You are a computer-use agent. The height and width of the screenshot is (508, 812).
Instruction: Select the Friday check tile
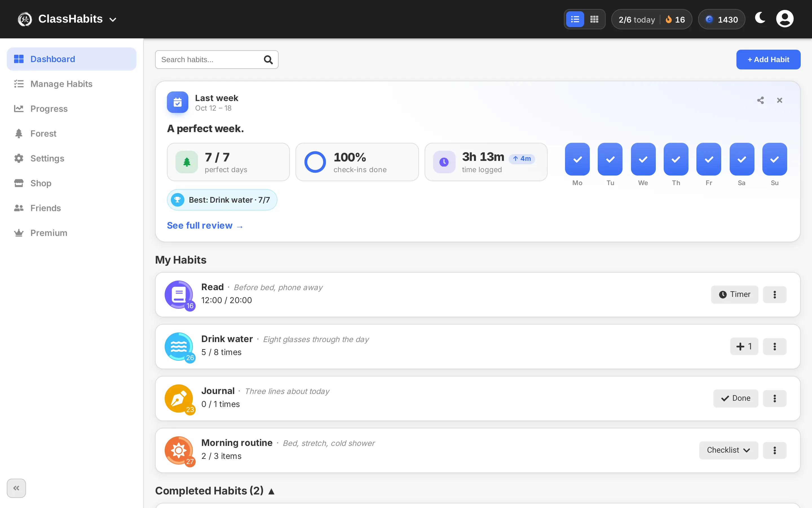(709, 159)
